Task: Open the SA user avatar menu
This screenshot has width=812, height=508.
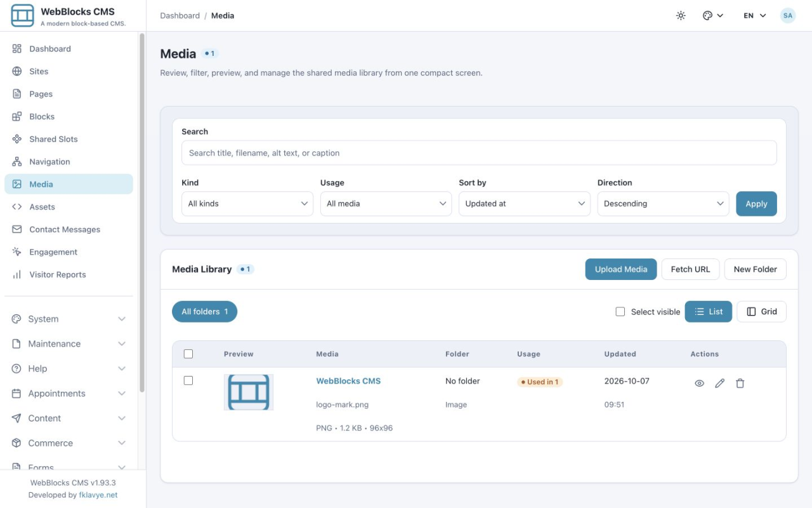Action: [x=788, y=15]
